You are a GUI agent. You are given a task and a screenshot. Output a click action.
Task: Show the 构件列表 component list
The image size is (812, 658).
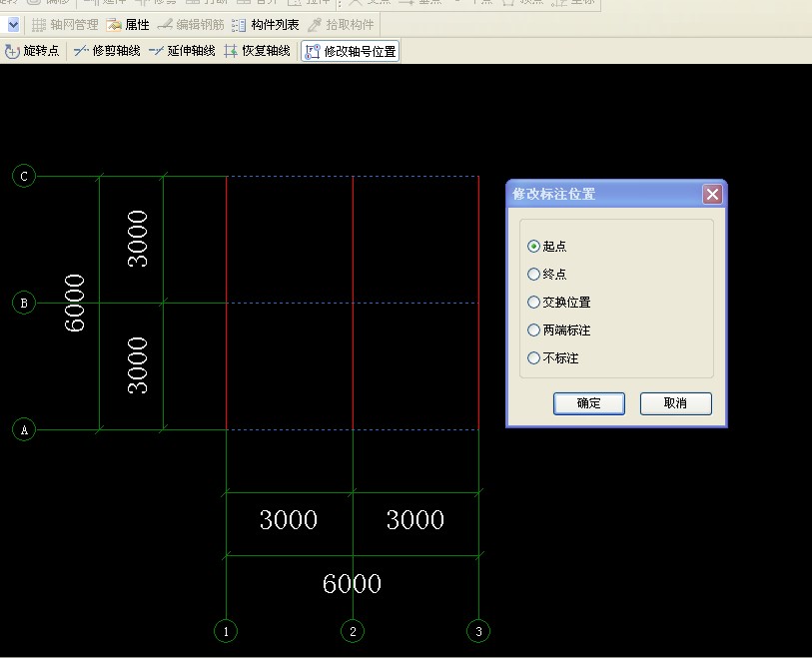tap(266, 24)
